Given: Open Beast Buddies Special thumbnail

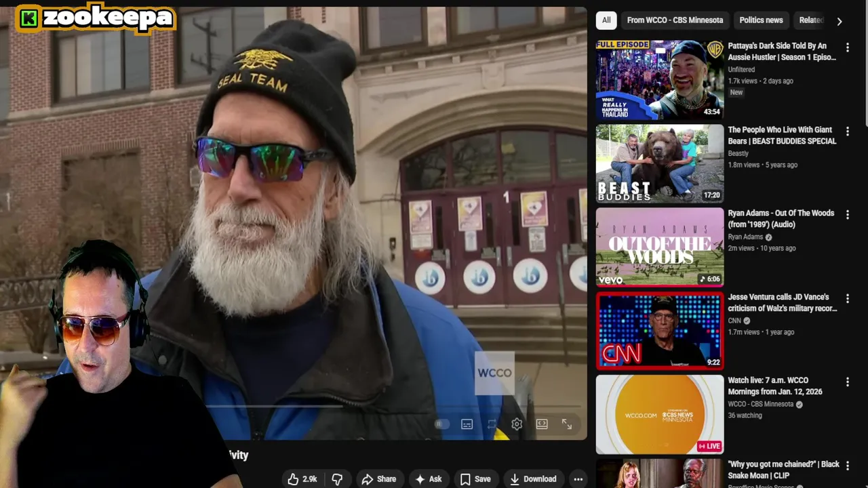Looking at the screenshot, I should (660, 163).
